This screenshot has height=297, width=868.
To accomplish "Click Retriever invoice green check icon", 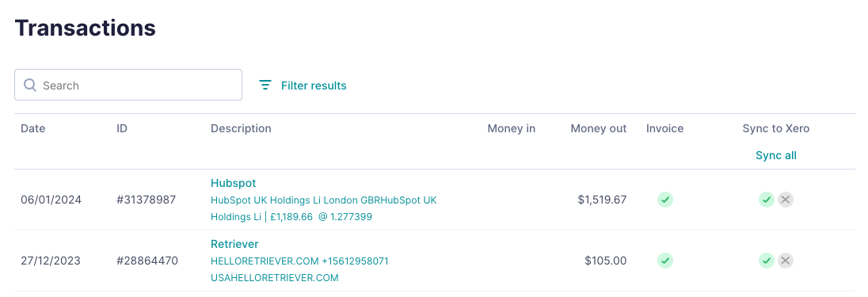I will click(x=664, y=261).
